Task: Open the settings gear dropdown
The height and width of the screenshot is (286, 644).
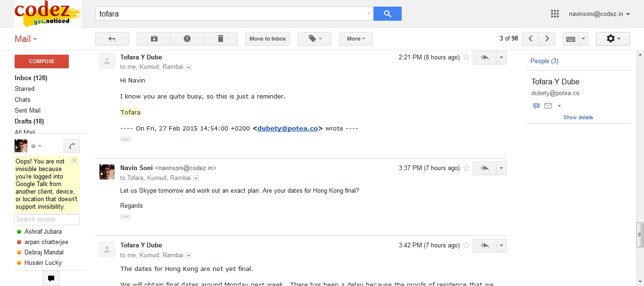Action: pyautogui.click(x=612, y=39)
